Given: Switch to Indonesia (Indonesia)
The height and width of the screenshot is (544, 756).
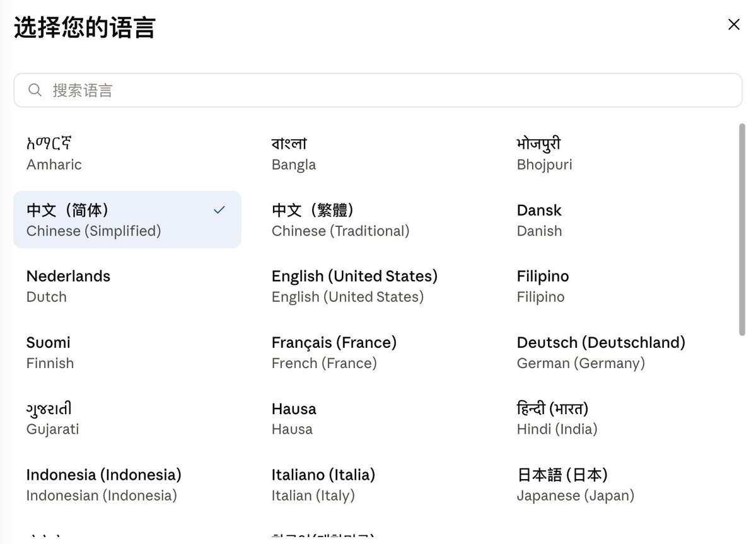Looking at the screenshot, I should 127,485.
